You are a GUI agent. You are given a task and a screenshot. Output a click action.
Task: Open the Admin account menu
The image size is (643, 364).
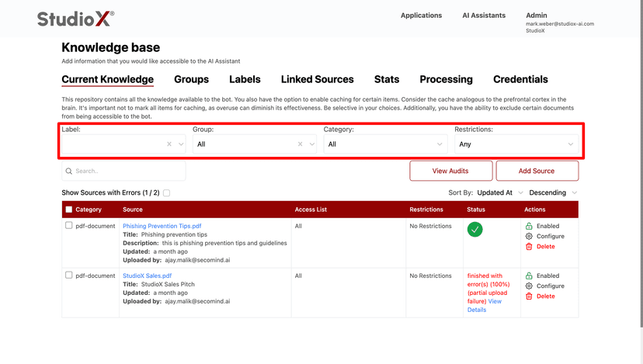point(537,16)
